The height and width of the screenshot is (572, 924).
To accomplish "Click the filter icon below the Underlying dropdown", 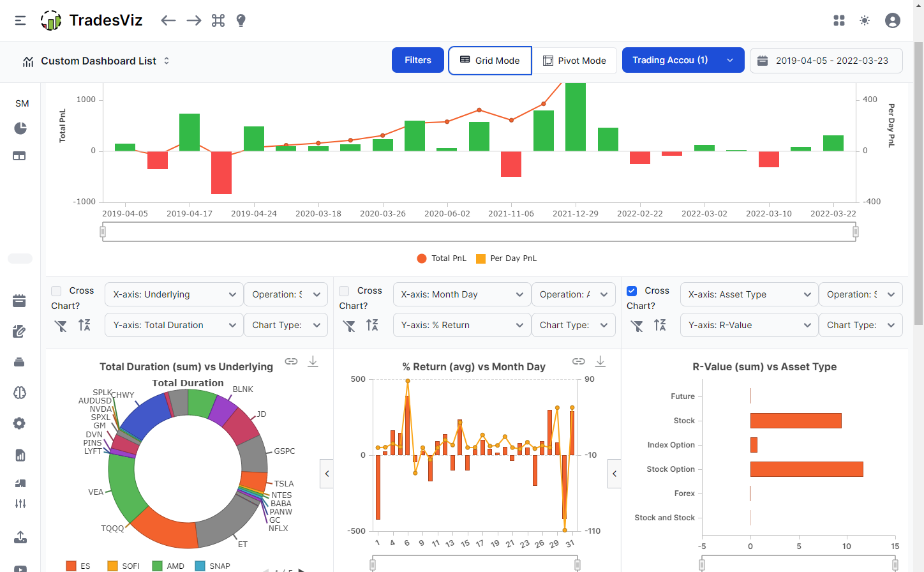I will [x=61, y=326].
